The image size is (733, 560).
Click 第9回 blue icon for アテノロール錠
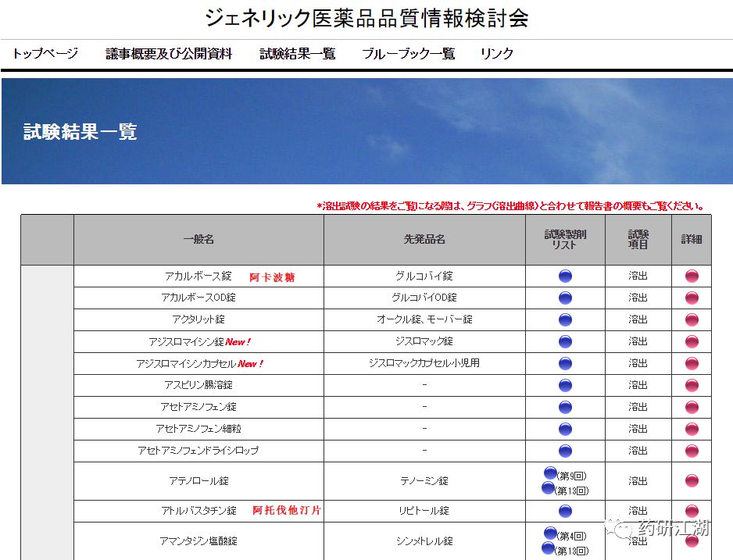551,473
